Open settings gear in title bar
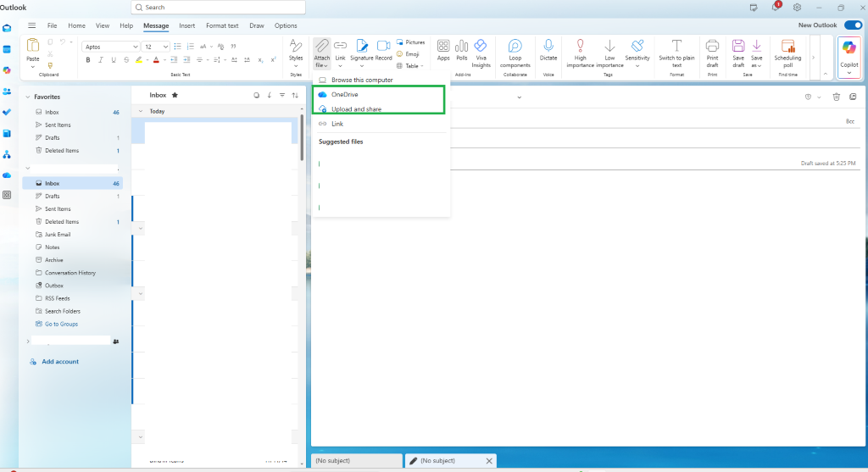 point(797,7)
